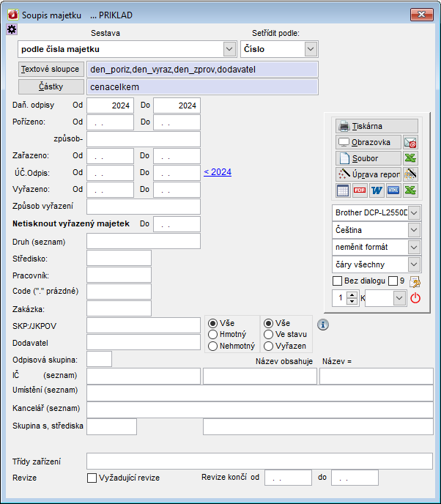Viewport: 441px width, 504px height.
Task: Click Zařazeno Do date field
Action: pos(177,156)
